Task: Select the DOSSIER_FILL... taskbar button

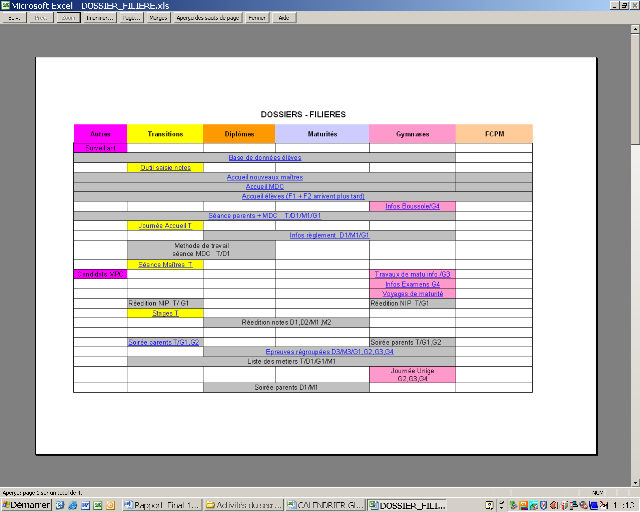Action: point(407,505)
